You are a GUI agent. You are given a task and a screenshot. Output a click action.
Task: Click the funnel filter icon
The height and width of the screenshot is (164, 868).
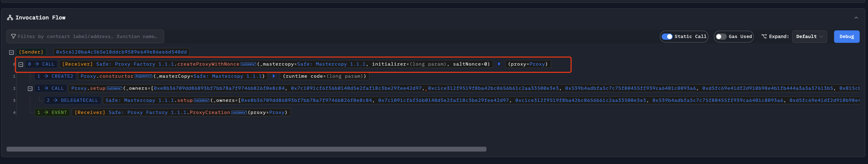pos(14,36)
